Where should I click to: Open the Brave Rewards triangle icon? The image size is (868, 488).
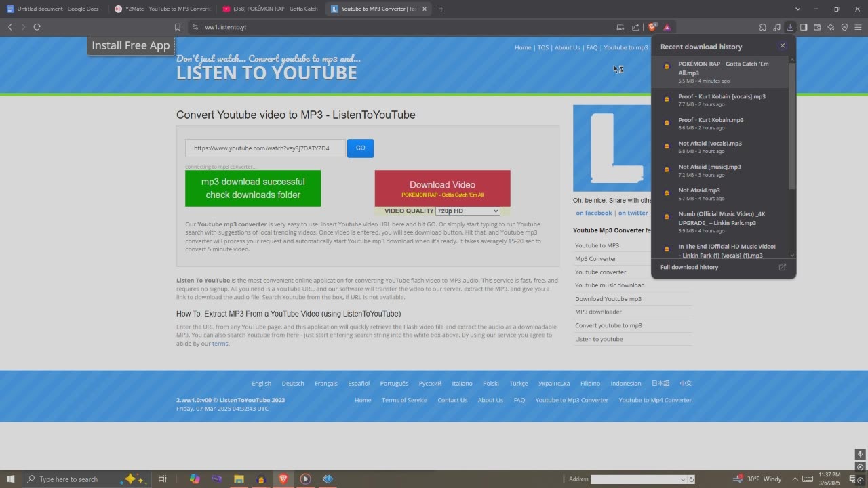pyautogui.click(x=667, y=27)
